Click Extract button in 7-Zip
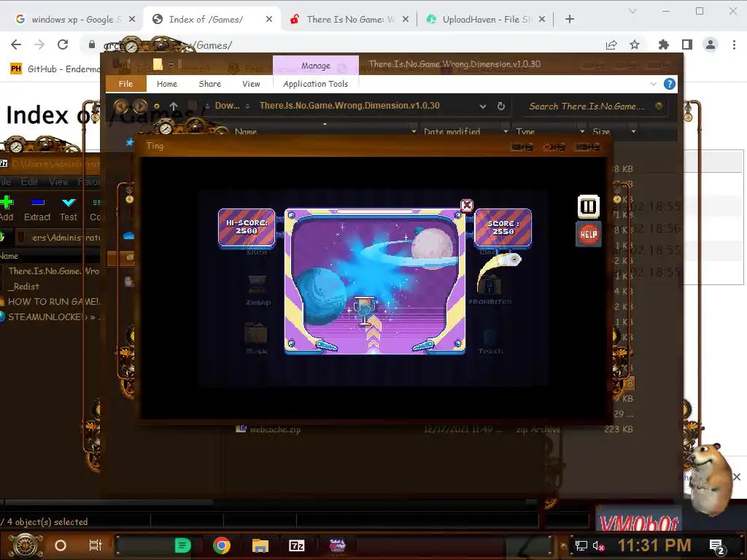 tap(37, 209)
